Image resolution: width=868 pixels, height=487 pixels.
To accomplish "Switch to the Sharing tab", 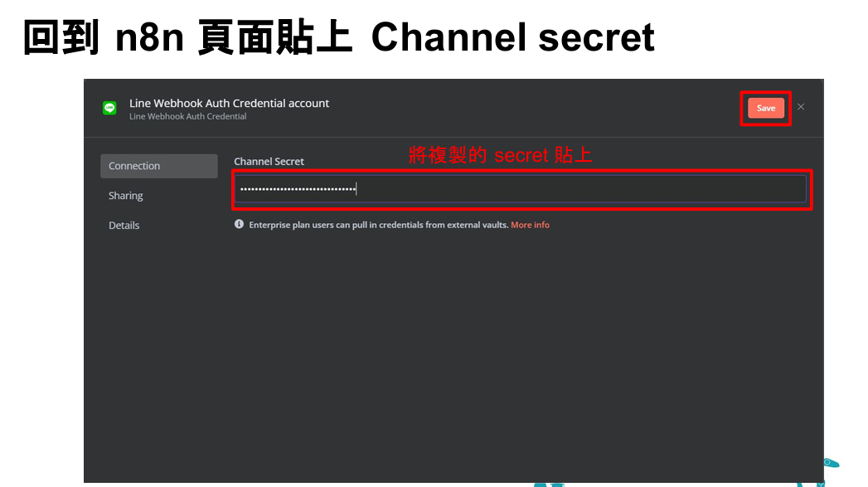I will click(x=126, y=196).
